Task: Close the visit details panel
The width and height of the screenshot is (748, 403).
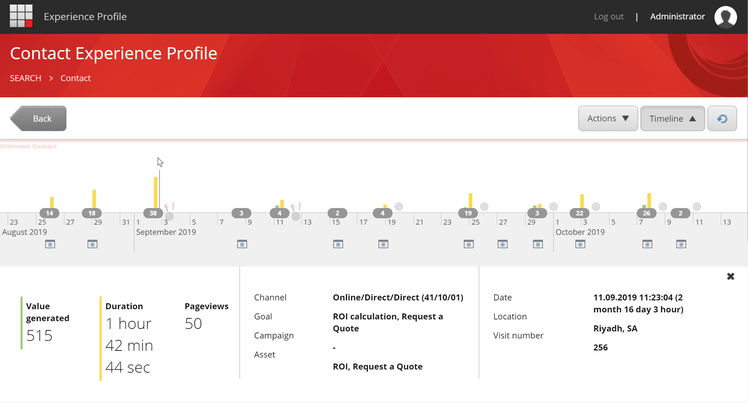Action: coord(730,276)
